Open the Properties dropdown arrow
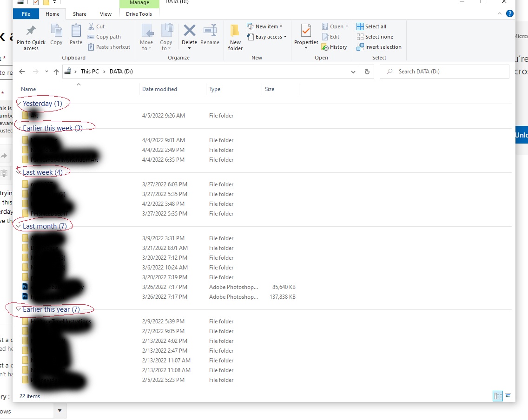This screenshot has height=420, width=528. pyautogui.click(x=306, y=48)
